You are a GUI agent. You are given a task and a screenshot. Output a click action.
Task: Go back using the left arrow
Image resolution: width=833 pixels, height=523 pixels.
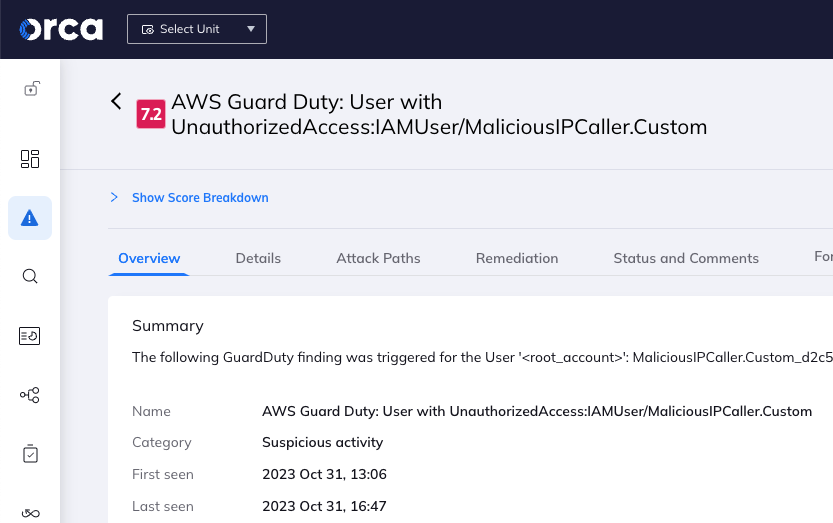tap(116, 101)
